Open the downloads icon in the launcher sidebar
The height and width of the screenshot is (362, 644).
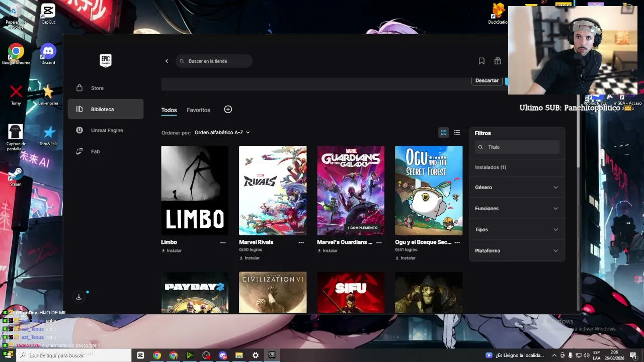click(79, 297)
